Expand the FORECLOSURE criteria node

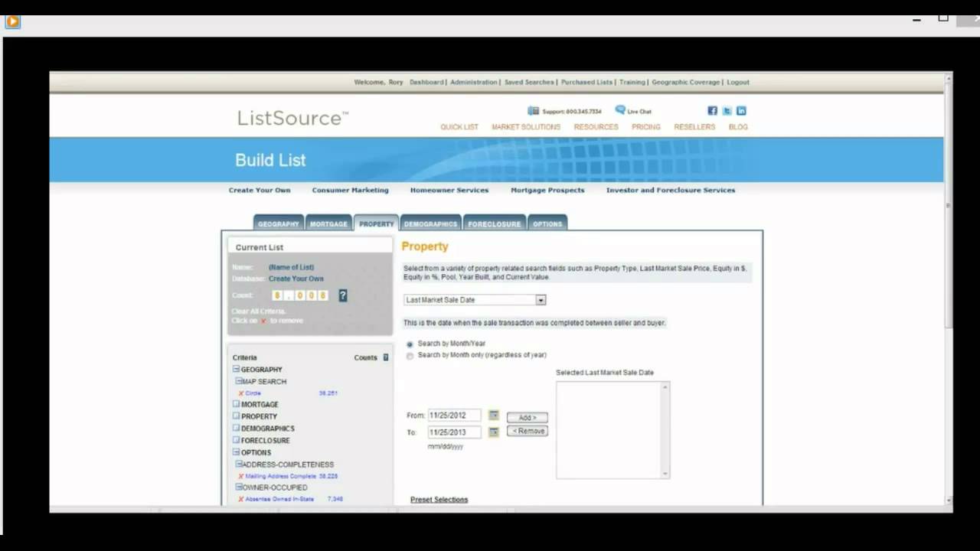coord(236,440)
